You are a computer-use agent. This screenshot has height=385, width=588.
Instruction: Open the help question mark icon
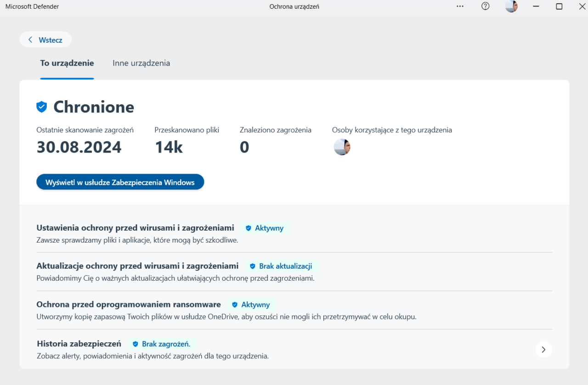(486, 6)
